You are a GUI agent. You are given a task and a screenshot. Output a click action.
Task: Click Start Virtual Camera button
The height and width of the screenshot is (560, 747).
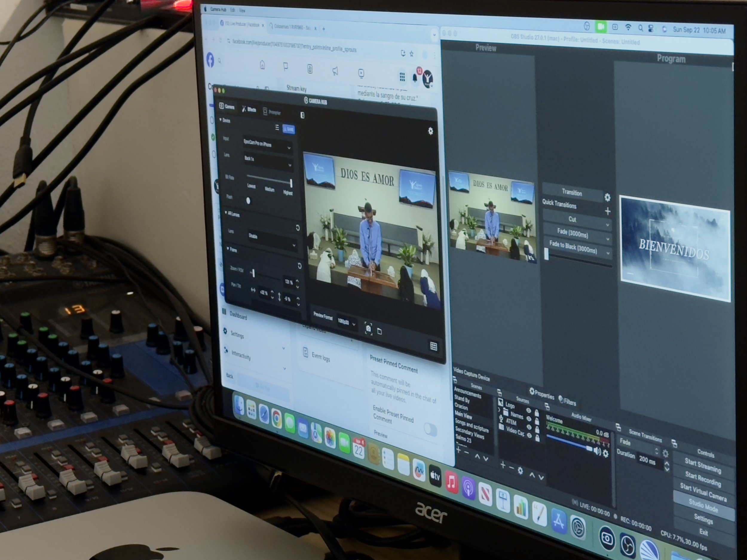click(x=703, y=492)
